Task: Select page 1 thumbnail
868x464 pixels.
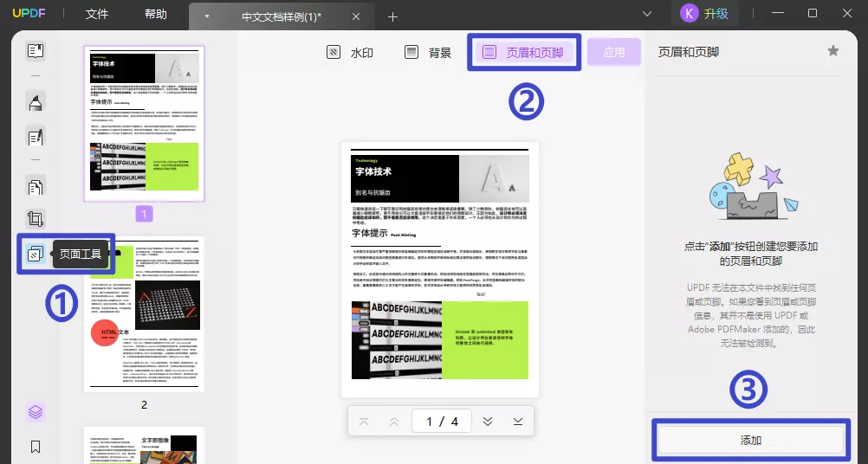Action: point(144,124)
